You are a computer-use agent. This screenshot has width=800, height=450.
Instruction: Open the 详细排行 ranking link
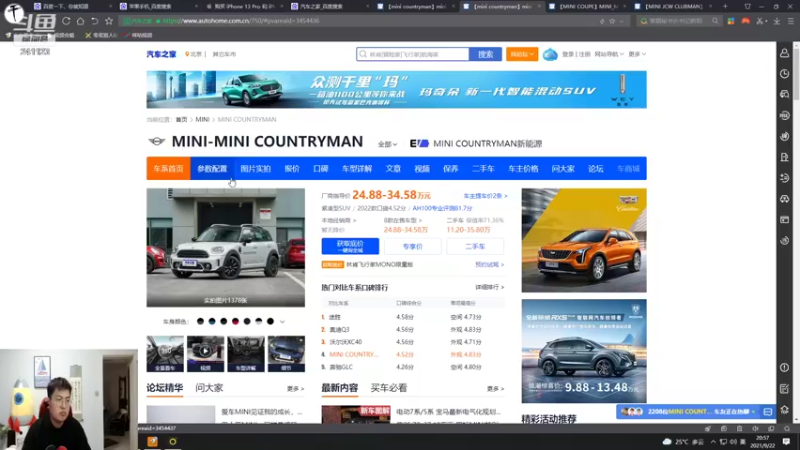(489, 287)
